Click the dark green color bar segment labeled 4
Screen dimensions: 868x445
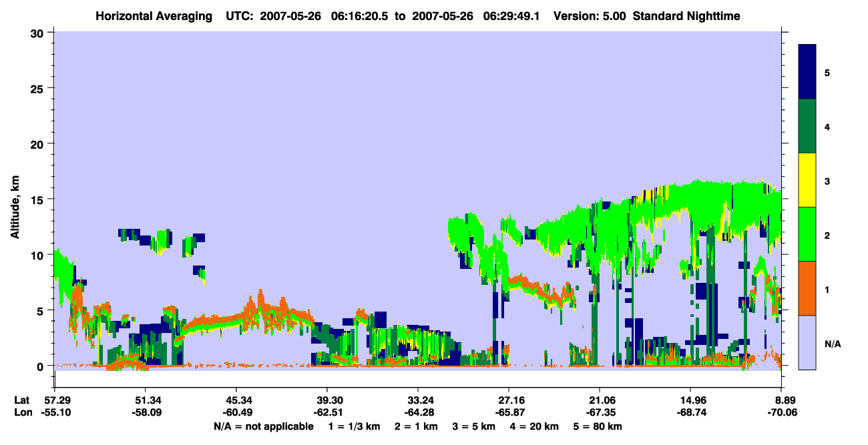(807, 126)
